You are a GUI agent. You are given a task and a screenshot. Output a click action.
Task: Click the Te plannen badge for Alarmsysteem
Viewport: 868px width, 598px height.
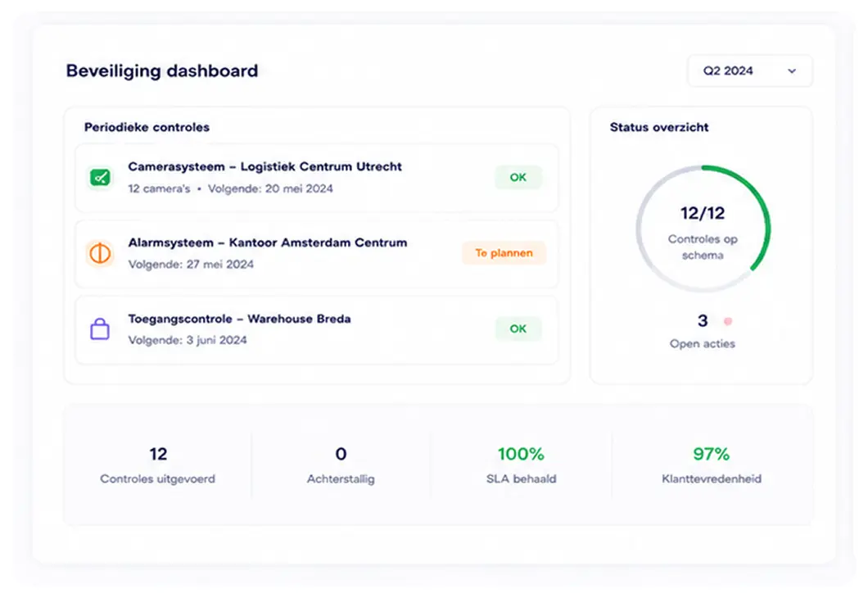click(x=504, y=253)
